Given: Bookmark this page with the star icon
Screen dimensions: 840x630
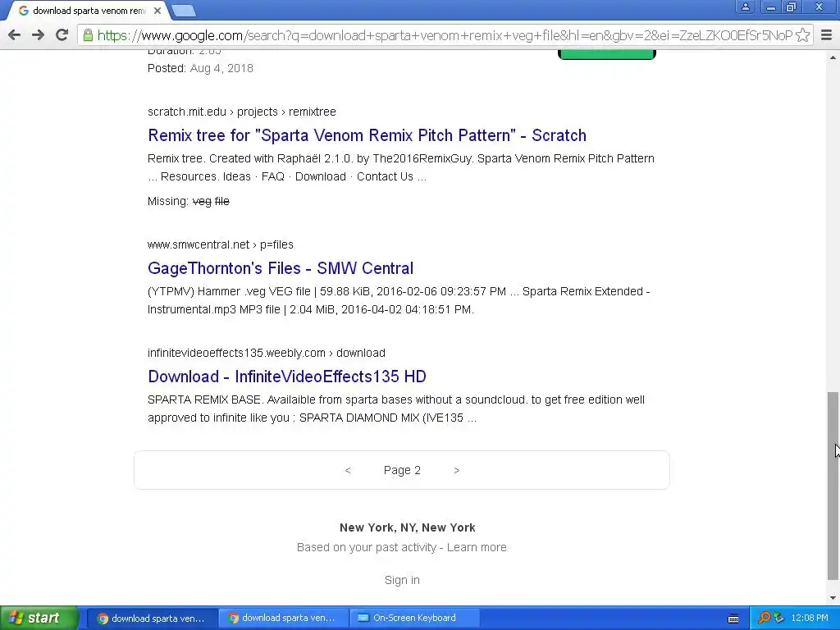Looking at the screenshot, I should click(x=802, y=35).
